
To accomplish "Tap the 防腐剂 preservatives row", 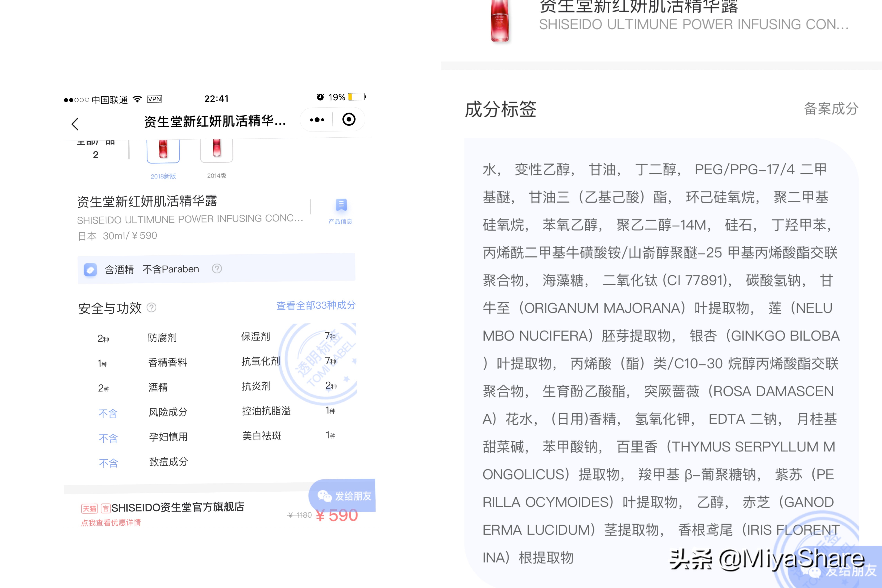I will tap(162, 338).
